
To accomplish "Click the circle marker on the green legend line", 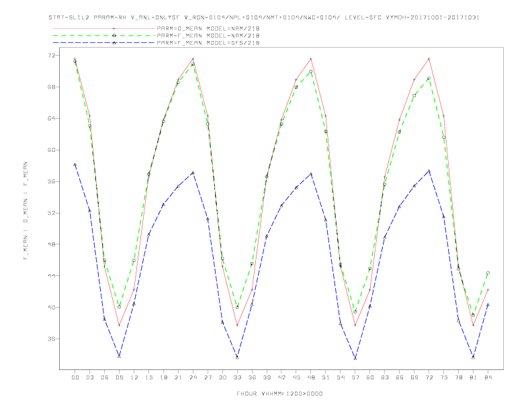I will click(x=114, y=36).
